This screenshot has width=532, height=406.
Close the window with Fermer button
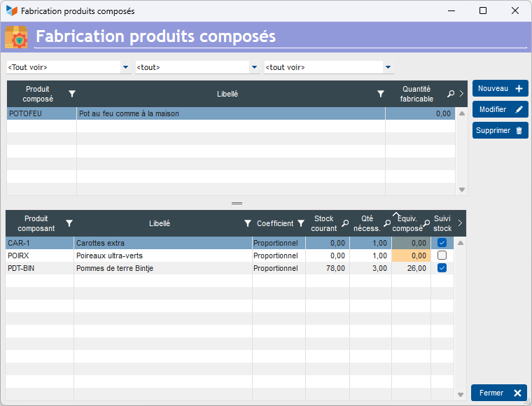[498, 393]
